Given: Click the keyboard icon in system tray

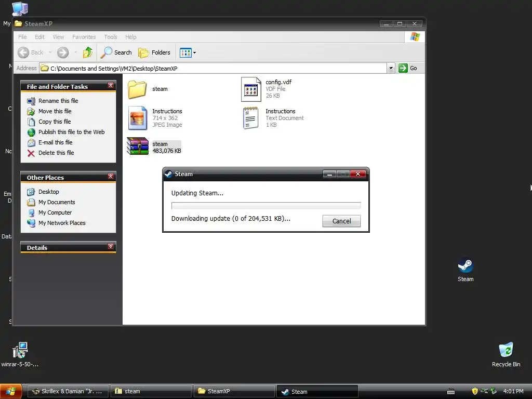Looking at the screenshot, I should click(x=451, y=392).
